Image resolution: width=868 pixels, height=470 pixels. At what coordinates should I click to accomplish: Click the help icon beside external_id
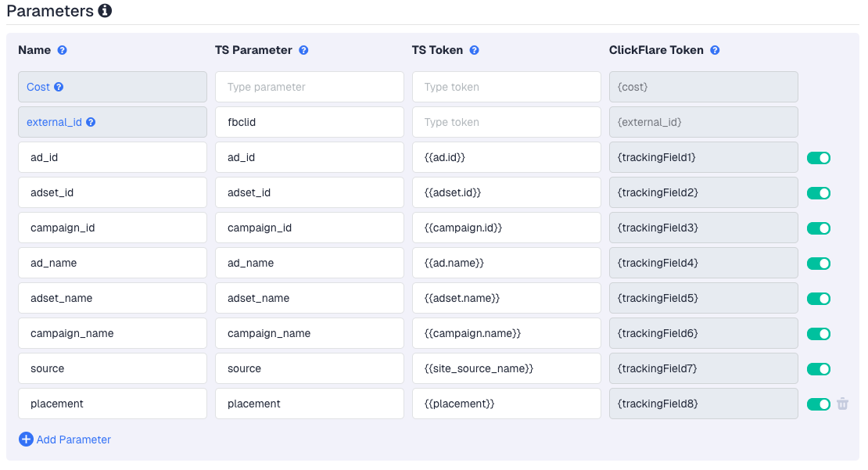tap(91, 122)
